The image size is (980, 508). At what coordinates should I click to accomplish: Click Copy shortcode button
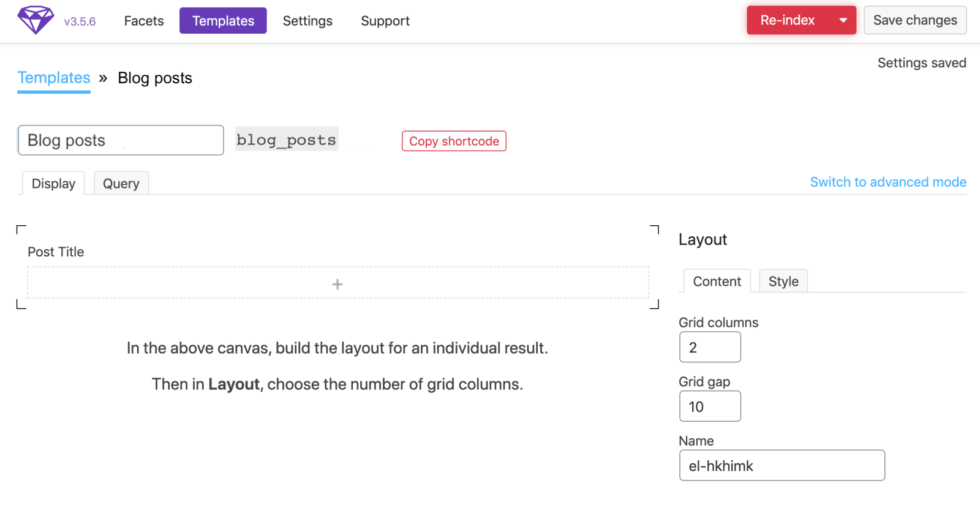pyautogui.click(x=454, y=141)
